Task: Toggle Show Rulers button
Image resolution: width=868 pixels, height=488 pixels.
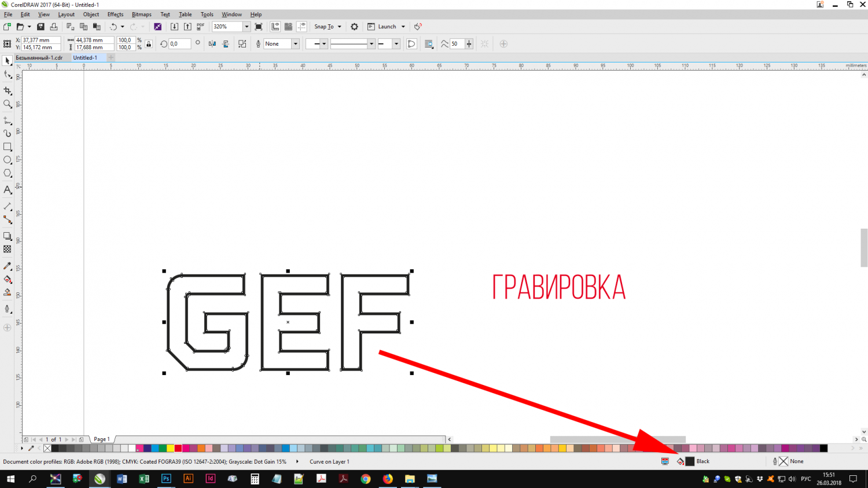Action: point(275,27)
